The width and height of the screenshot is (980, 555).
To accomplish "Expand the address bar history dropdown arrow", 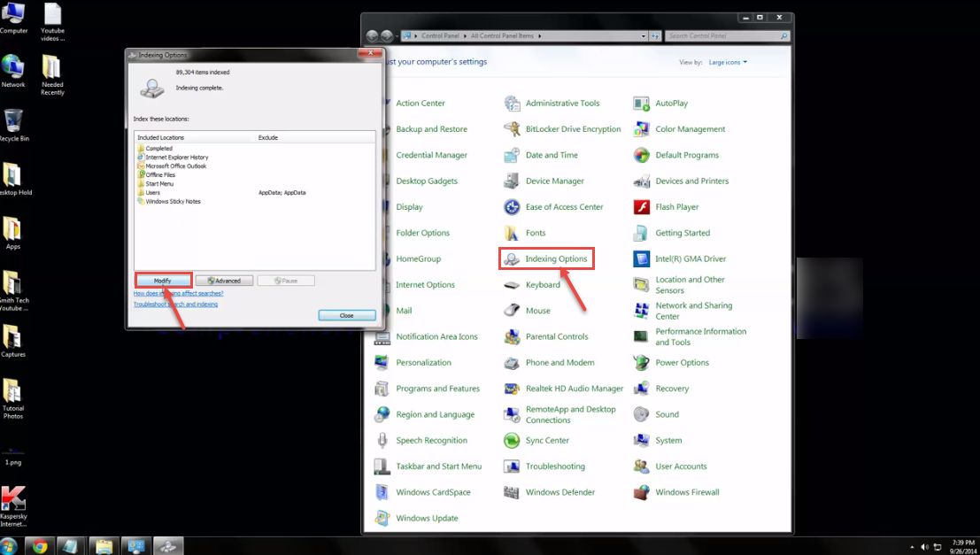I will pos(644,36).
